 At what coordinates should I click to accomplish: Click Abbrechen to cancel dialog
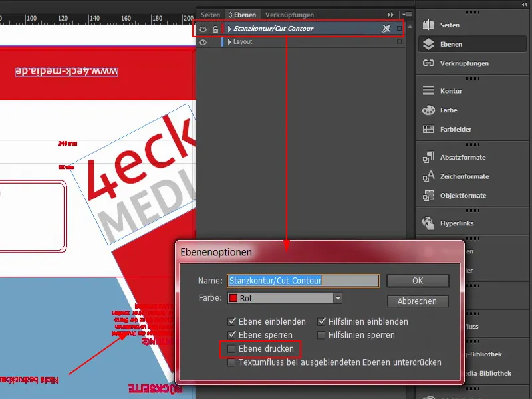click(x=418, y=301)
